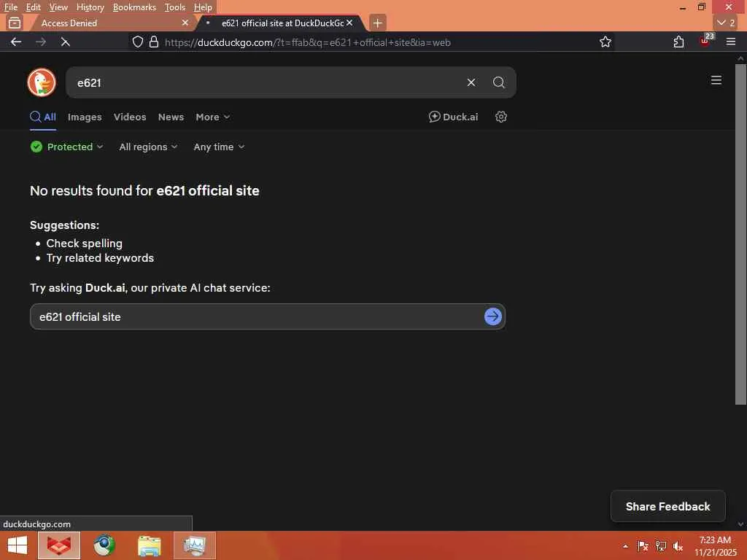Open the Windows Start menu
Image resolution: width=747 pixels, height=560 pixels.
(18, 545)
